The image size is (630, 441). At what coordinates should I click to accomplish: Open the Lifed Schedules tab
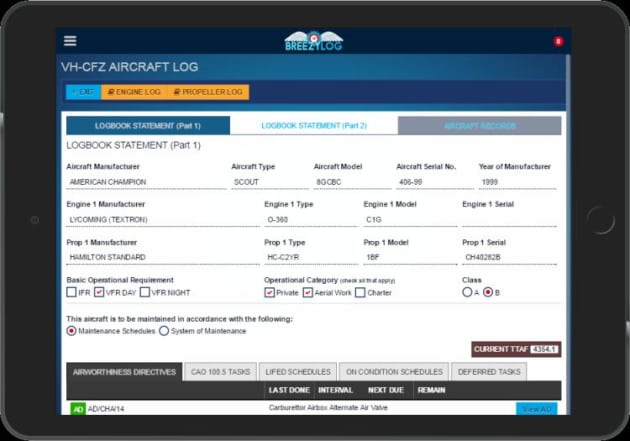coord(298,372)
